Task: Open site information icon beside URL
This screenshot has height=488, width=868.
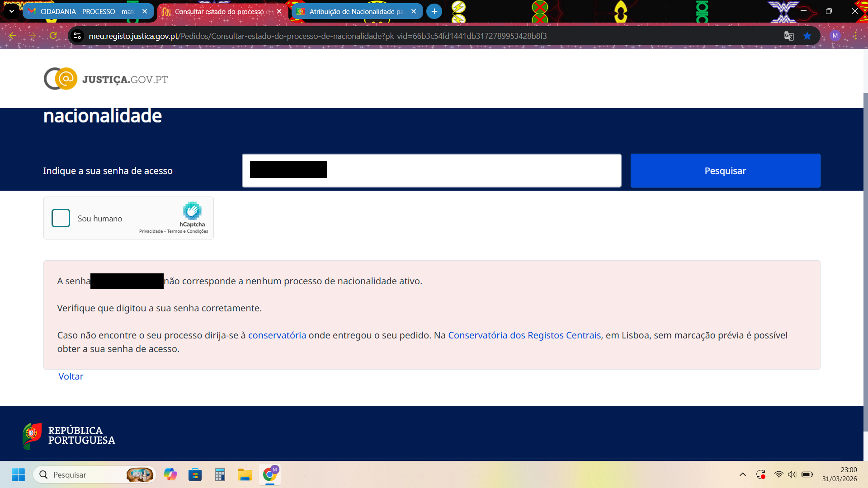Action: coord(77,36)
